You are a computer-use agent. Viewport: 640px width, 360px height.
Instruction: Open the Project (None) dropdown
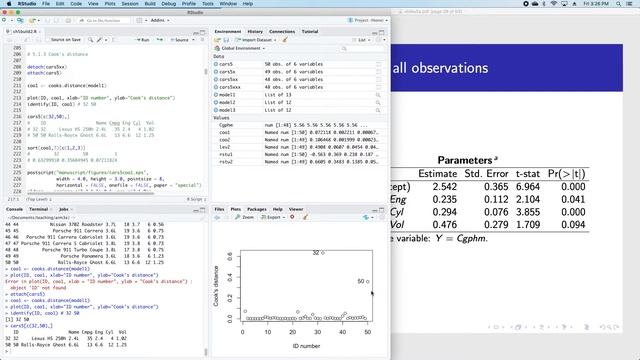coord(368,20)
